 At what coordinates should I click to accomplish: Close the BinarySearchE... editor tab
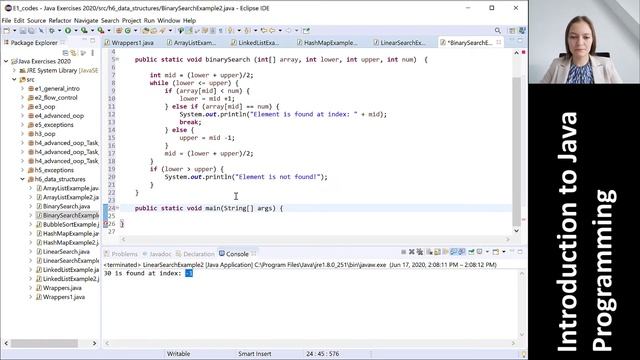tap(499, 42)
